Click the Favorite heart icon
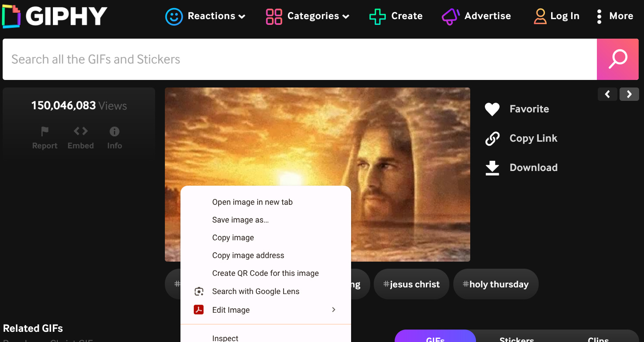 (492, 109)
